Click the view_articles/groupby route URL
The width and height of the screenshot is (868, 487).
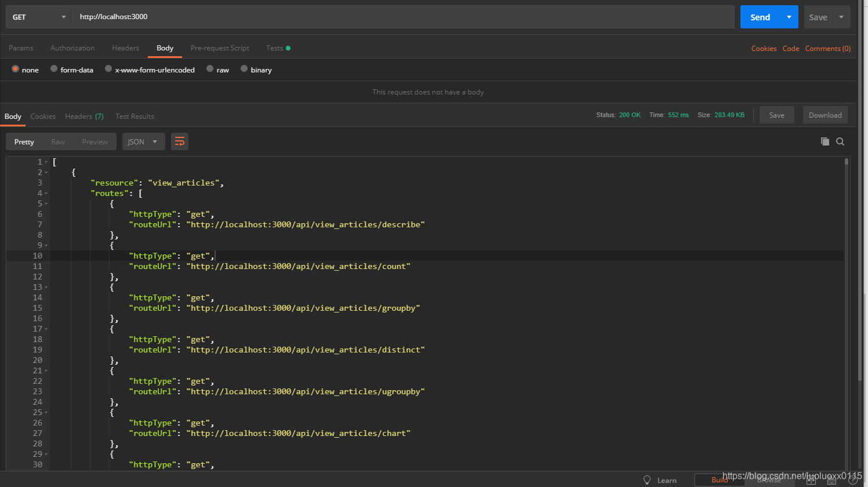pos(303,308)
